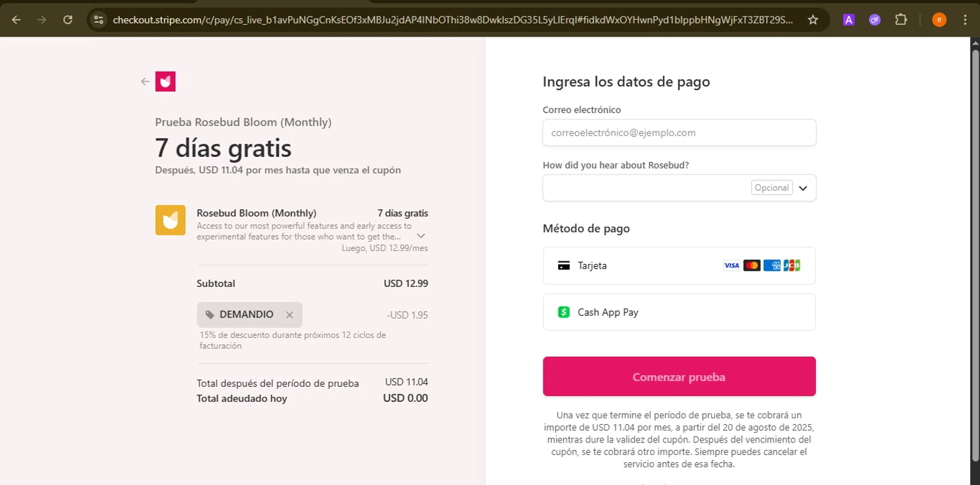Click the Opcional label in dropdown
980x485 pixels.
[772, 188]
